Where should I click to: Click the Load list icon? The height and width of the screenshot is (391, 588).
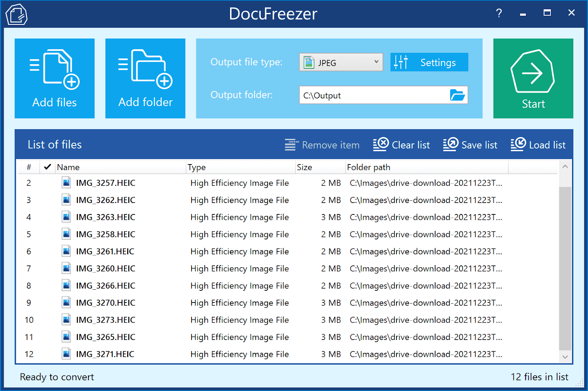[518, 144]
